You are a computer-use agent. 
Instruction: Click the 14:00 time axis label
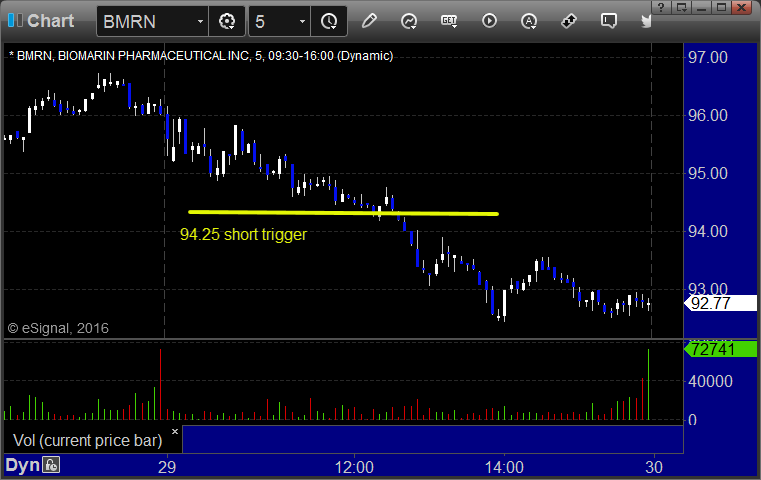504,467
